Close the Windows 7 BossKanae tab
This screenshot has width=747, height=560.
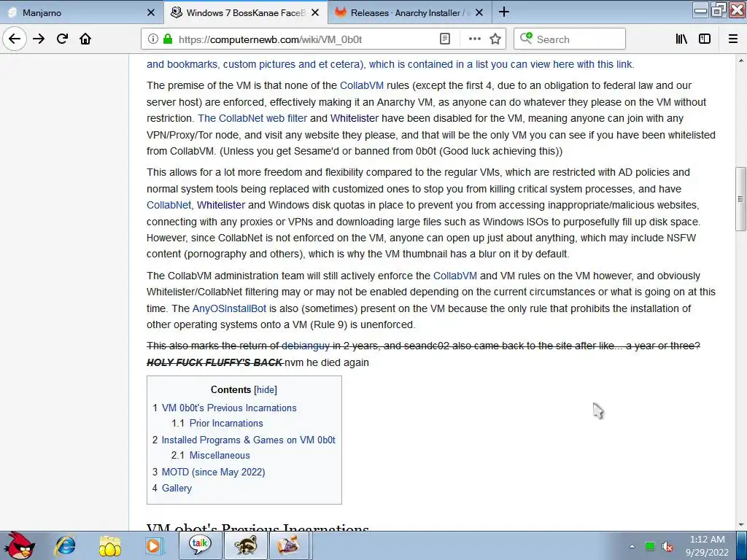click(x=315, y=13)
